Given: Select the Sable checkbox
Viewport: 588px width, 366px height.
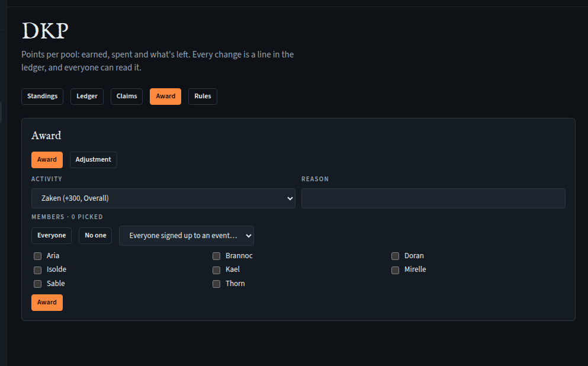Looking at the screenshot, I should pos(37,284).
